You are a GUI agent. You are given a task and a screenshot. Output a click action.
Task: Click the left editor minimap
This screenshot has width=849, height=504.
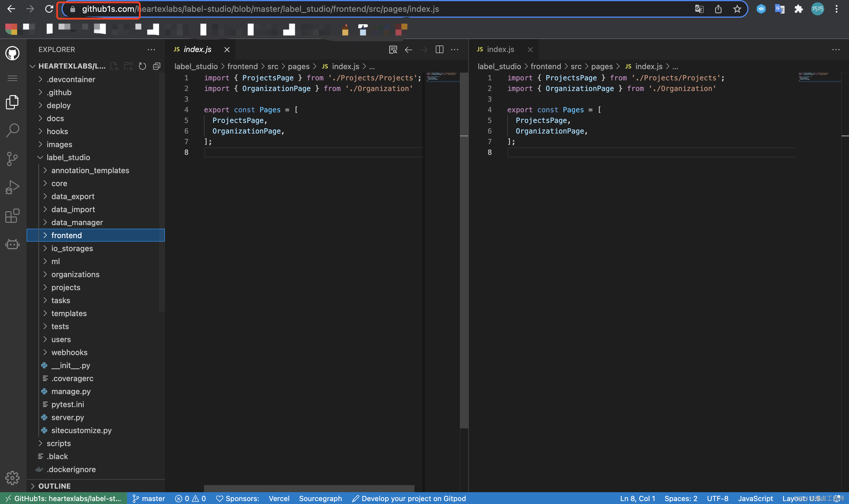(442, 77)
